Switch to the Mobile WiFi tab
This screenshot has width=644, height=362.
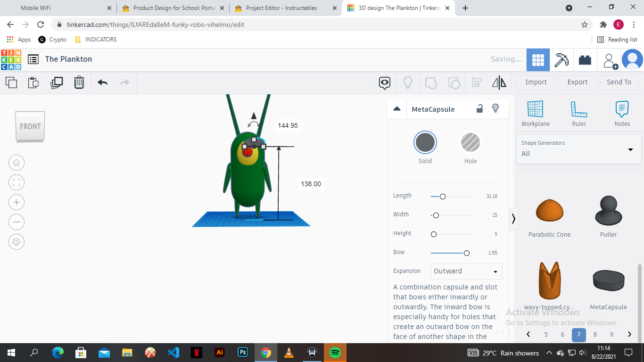click(58, 8)
